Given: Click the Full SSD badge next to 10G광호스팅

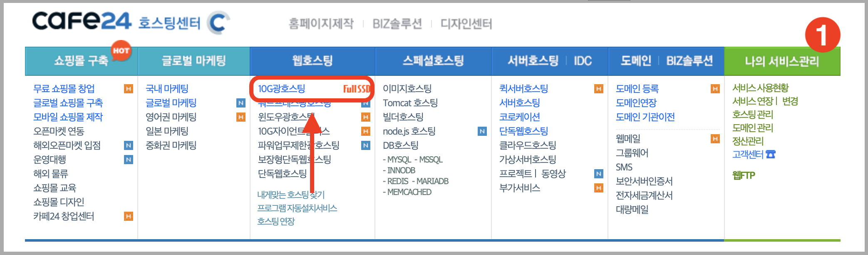Looking at the screenshot, I should coord(357,89).
